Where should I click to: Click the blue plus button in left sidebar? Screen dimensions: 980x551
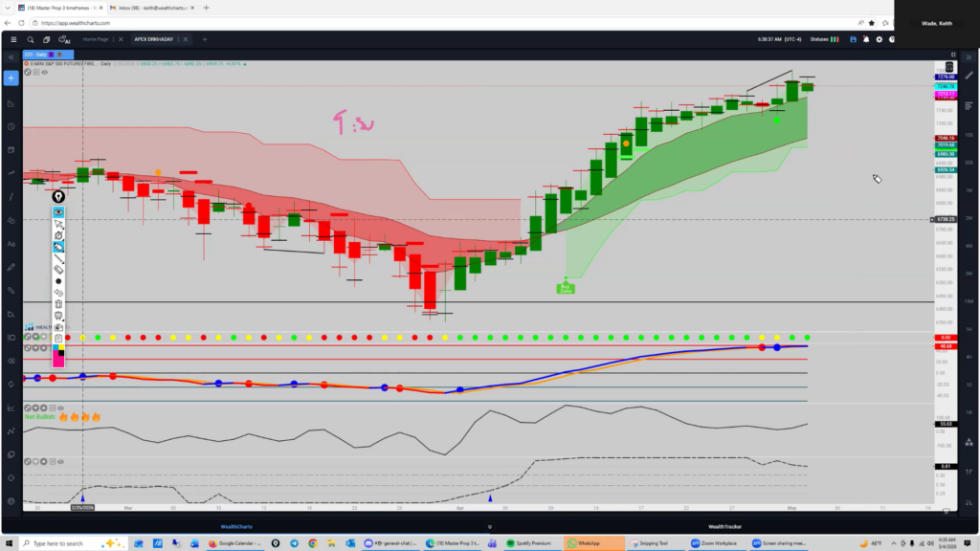pyautogui.click(x=11, y=78)
